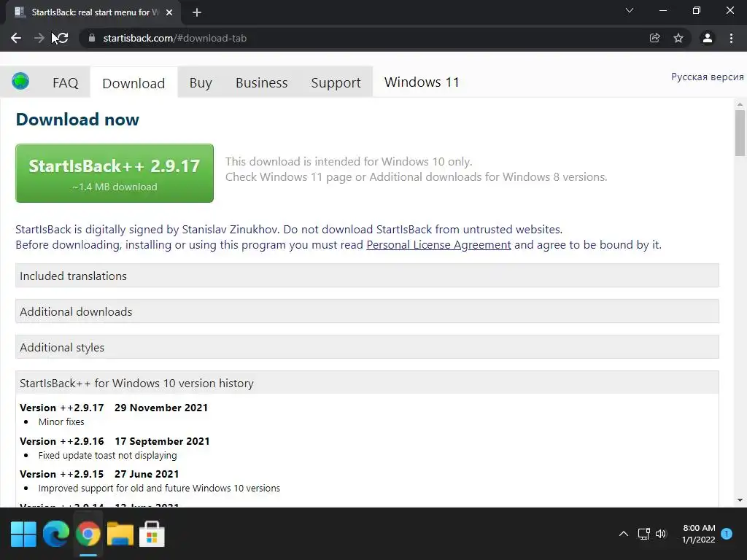Click the share page icon in the address bar
747x560 pixels.
click(654, 38)
